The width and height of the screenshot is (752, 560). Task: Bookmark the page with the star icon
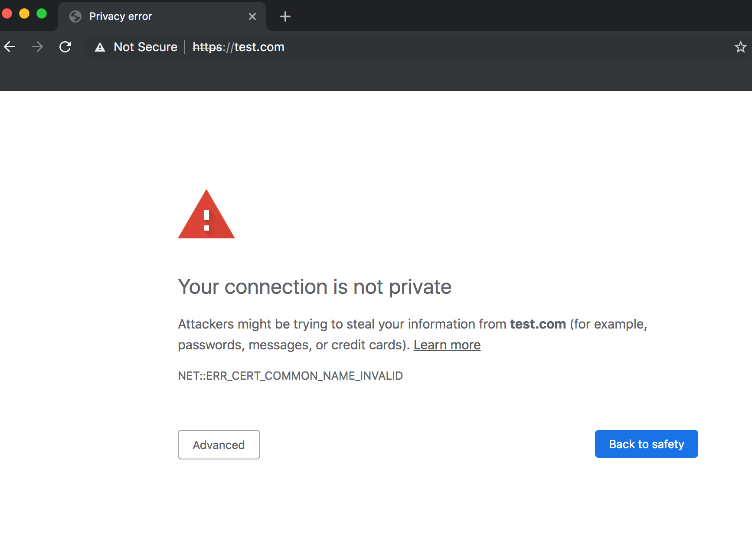(739, 47)
